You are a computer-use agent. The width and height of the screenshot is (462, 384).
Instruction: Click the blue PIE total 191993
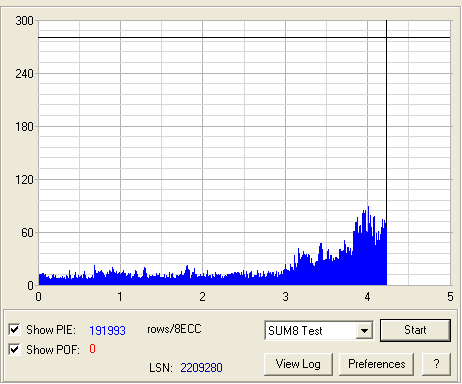pyautogui.click(x=107, y=331)
